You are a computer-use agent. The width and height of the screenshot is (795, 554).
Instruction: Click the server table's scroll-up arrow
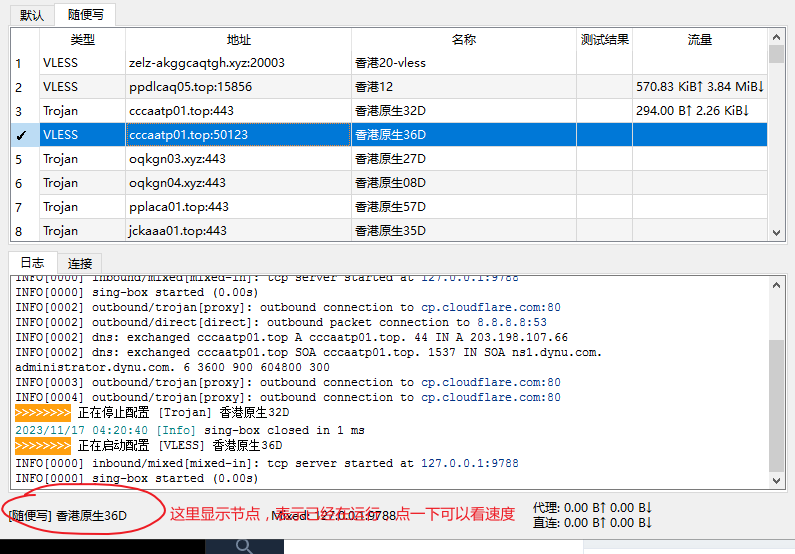coord(776,37)
